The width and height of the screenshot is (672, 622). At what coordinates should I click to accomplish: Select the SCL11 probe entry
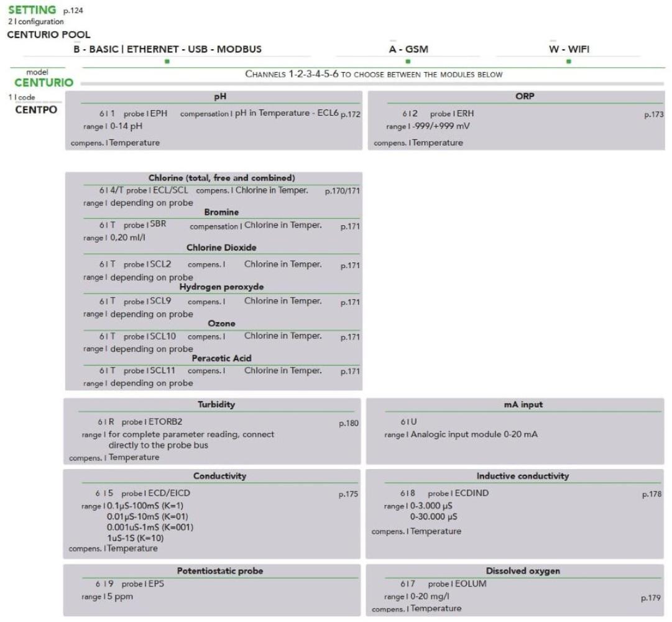pyautogui.click(x=163, y=370)
